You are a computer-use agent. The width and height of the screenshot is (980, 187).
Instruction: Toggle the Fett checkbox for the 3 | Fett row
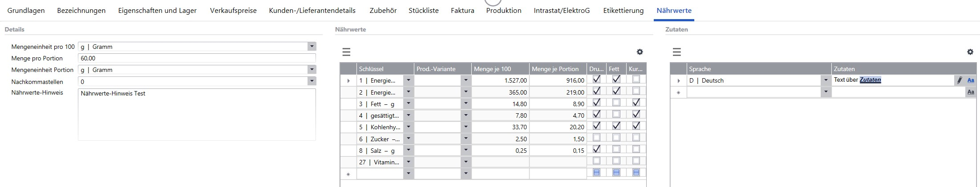[616, 103]
